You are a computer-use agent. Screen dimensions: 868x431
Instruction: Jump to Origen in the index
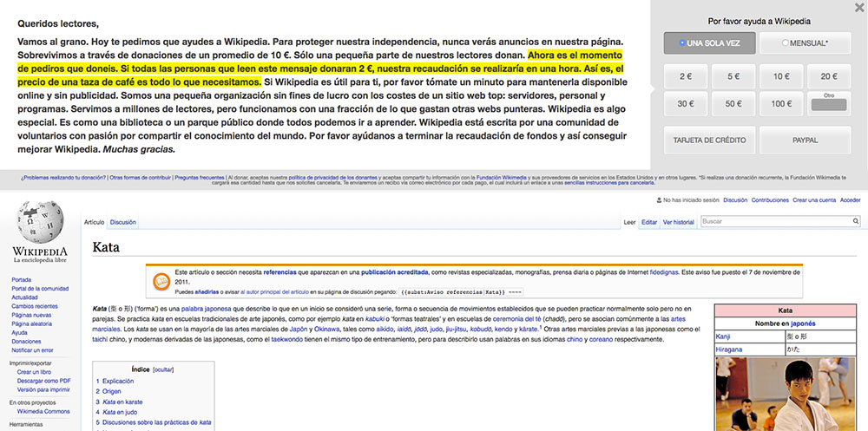pyautogui.click(x=108, y=391)
